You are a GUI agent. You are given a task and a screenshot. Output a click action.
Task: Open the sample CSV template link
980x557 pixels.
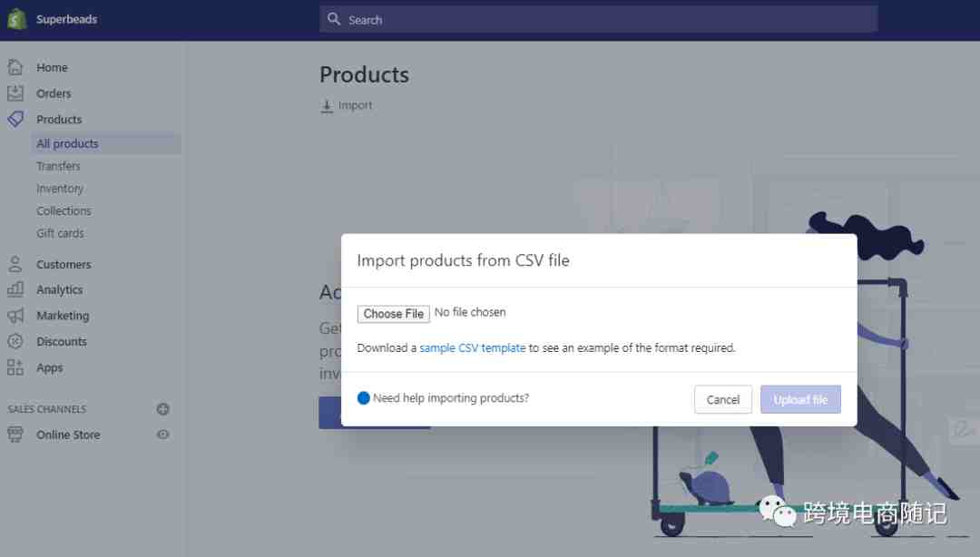[x=473, y=347]
